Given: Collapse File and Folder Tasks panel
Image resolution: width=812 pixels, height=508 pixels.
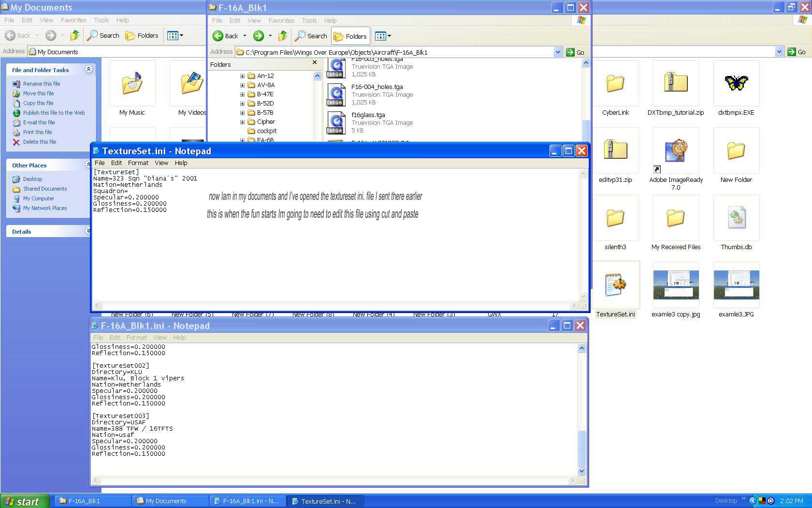Looking at the screenshot, I should coord(88,69).
